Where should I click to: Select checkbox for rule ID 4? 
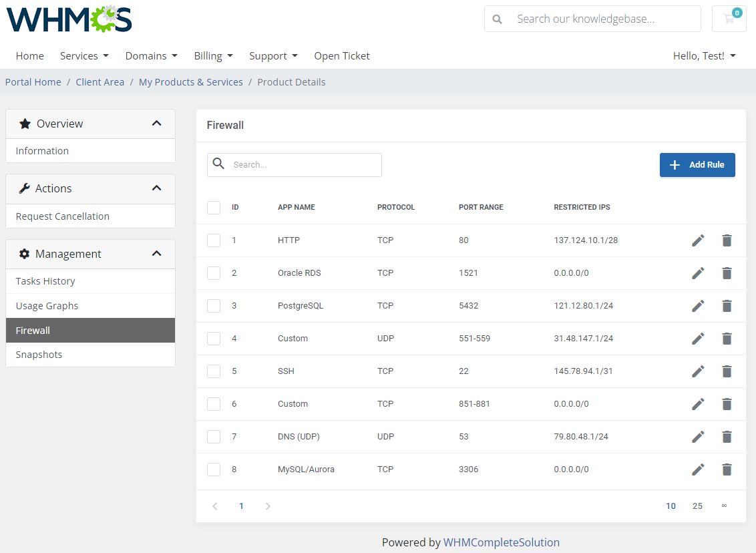214,339
